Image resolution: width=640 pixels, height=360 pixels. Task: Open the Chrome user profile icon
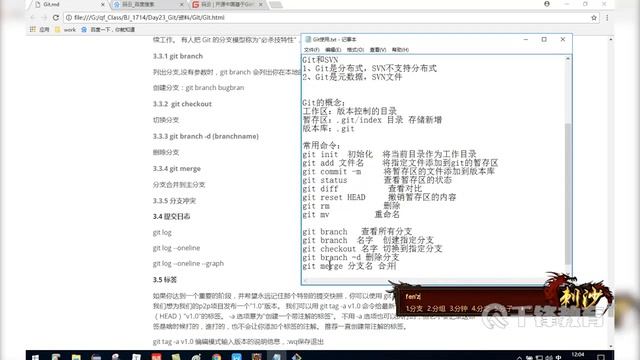tap(547, 4)
